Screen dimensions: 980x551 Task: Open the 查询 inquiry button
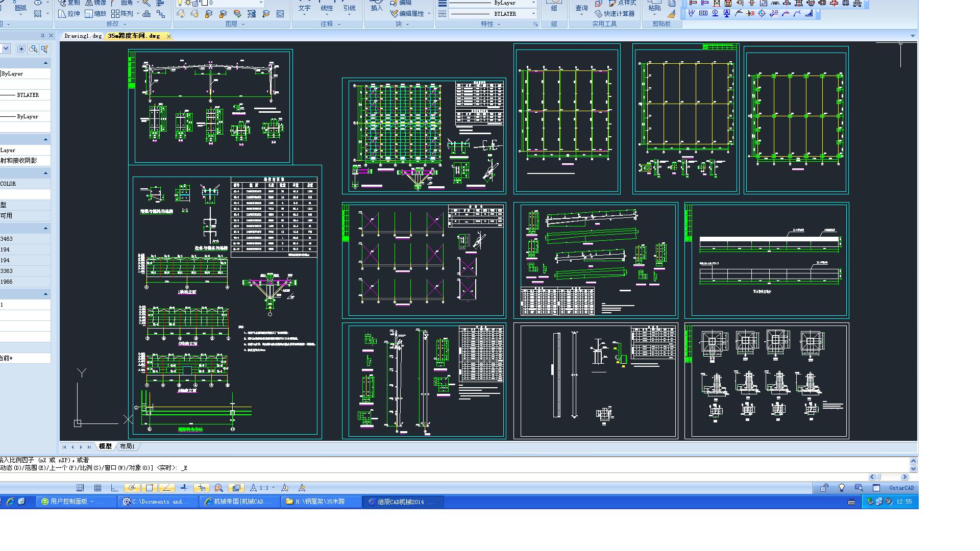click(581, 7)
